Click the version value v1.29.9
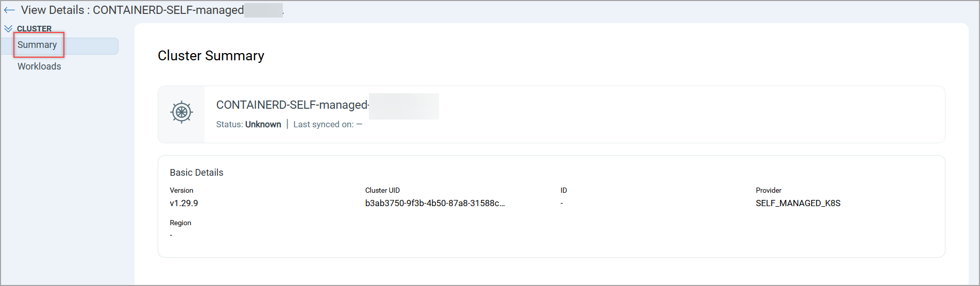This screenshot has height=286, width=980. (184, 204)
